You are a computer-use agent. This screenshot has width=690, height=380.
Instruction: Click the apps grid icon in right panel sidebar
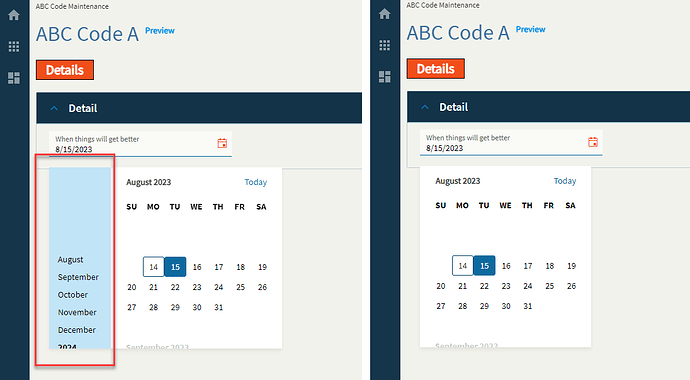(385, 45)
